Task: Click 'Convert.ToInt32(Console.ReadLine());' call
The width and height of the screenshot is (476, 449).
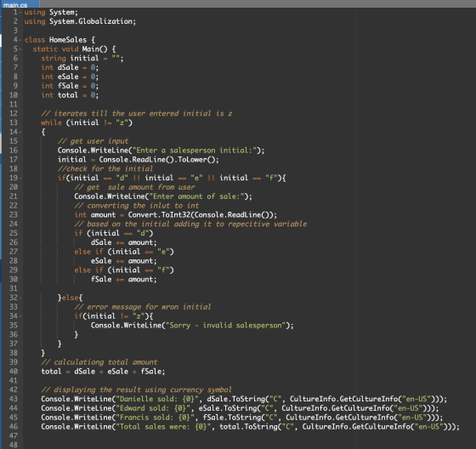Action: tap(202, 215)
